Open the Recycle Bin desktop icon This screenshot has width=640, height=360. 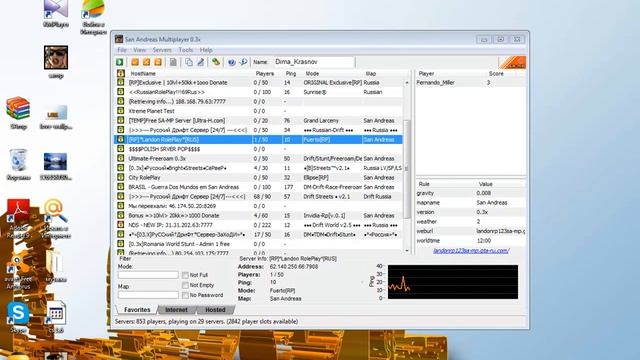[x=18, y=164]
